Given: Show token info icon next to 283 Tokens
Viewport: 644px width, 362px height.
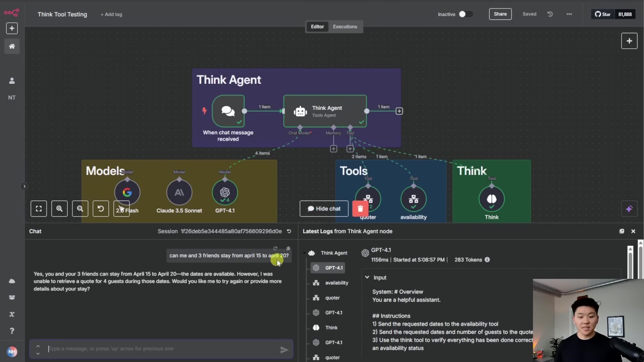Looking at the screenshot, I should [487, 260].
